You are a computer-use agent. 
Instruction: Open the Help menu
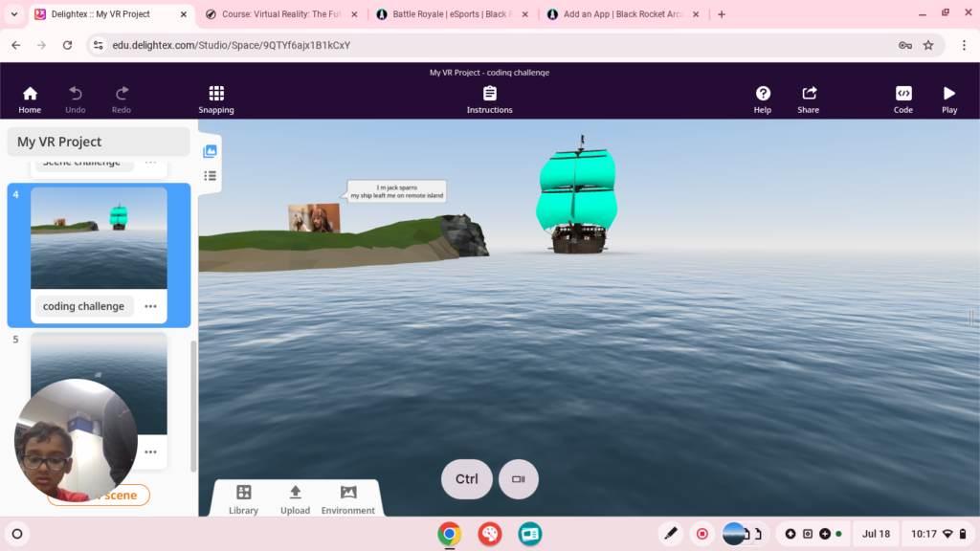[763, 99]
